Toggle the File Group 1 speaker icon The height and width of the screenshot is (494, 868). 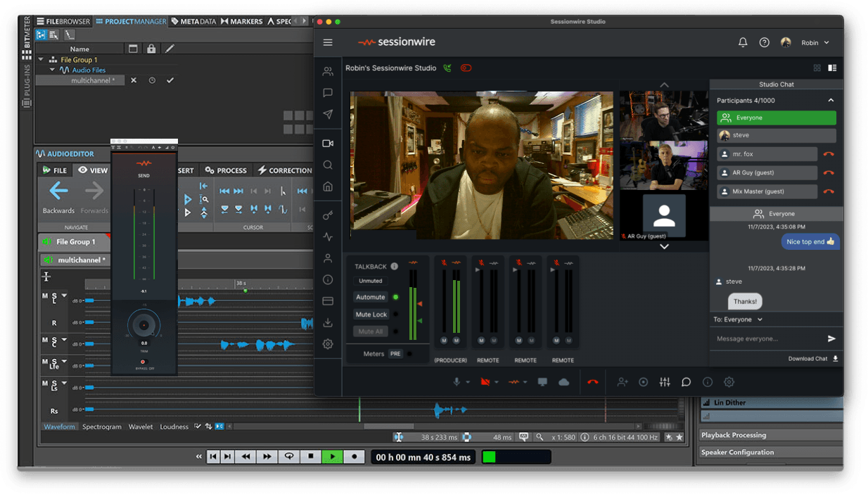click(x=47, y=241)
